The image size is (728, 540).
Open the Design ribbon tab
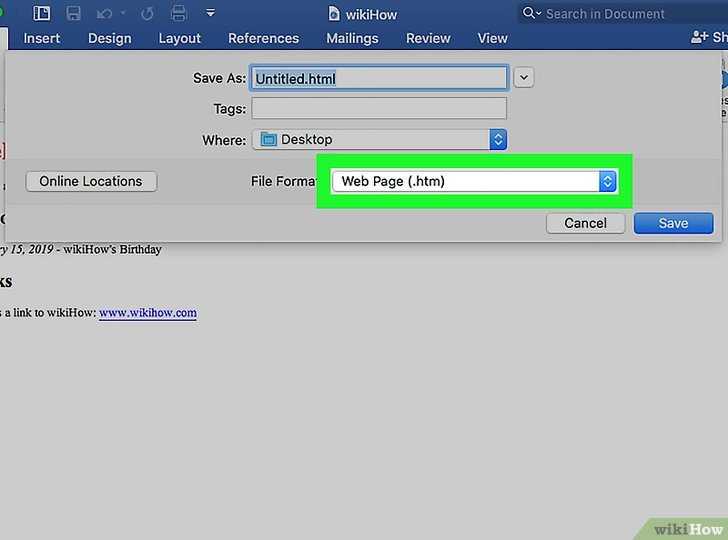pyautogui.click(x=110, y=39)
